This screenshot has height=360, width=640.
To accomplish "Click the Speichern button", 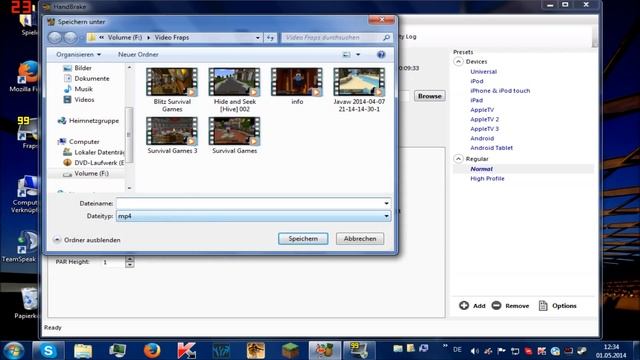I will (x=303, y=239).
